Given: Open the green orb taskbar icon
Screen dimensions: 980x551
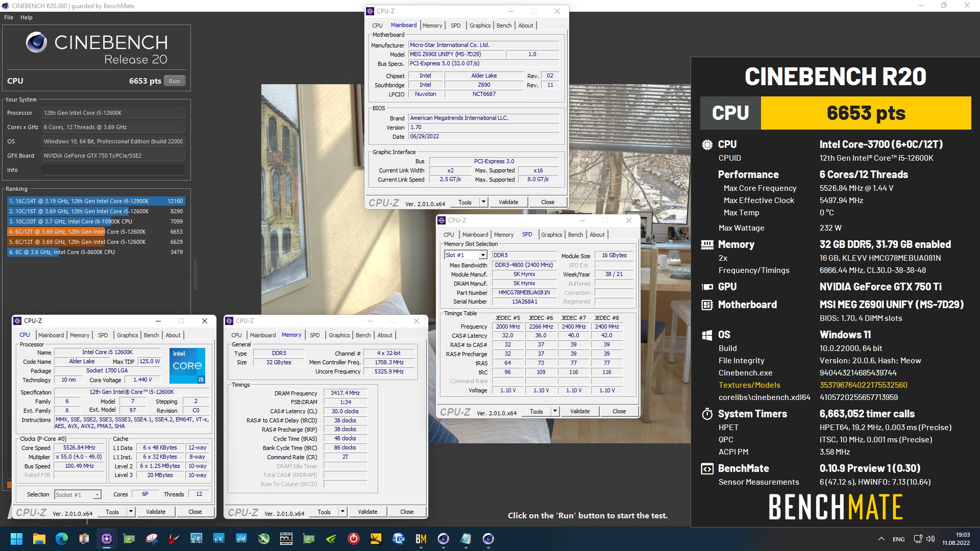Looking at the screenshot, I should point(264,539).
